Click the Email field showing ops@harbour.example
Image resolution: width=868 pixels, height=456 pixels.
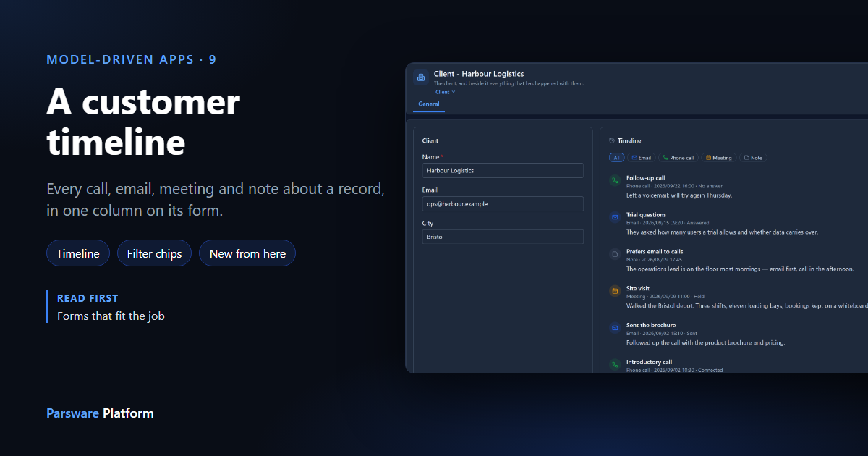(503, 203)
